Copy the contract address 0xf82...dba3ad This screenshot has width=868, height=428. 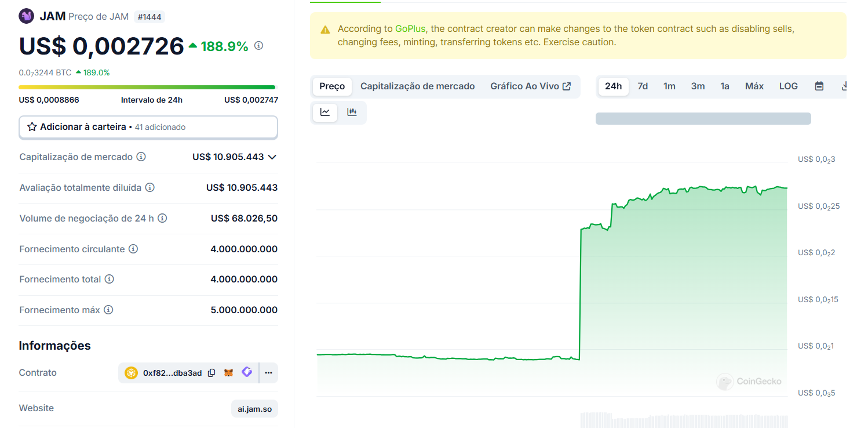click(211, 373)
